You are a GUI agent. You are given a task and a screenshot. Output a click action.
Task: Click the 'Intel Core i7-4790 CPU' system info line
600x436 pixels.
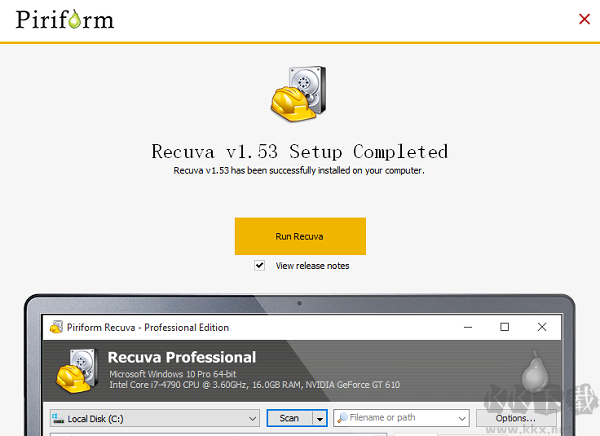point(254,385)
